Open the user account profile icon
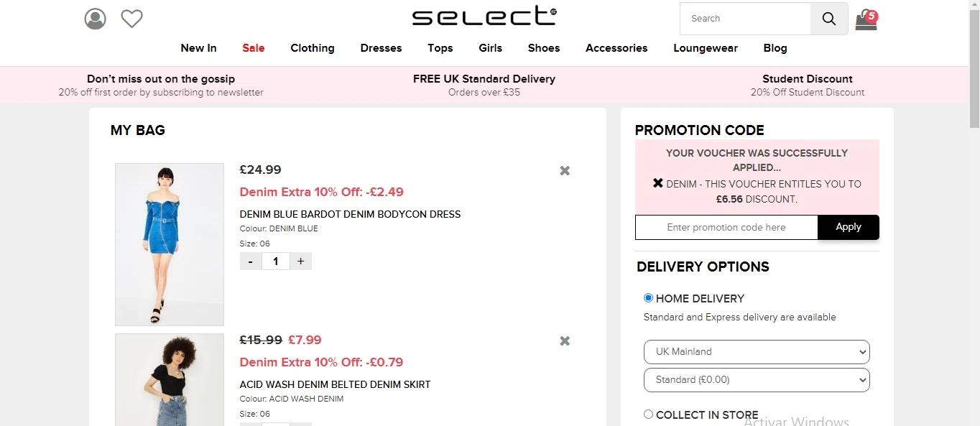This screenshot has height=426, width=980. click(x=95, y=19)
